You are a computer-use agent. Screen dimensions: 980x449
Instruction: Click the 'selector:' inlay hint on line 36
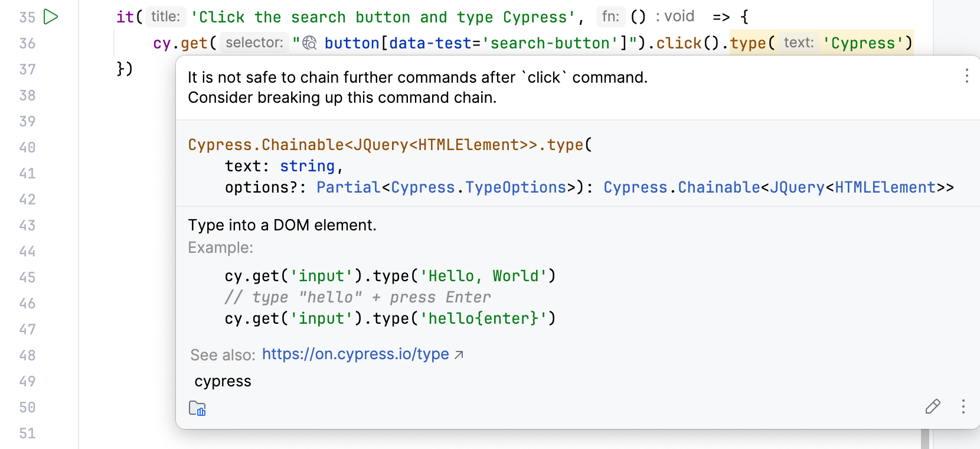click(254, 43)
